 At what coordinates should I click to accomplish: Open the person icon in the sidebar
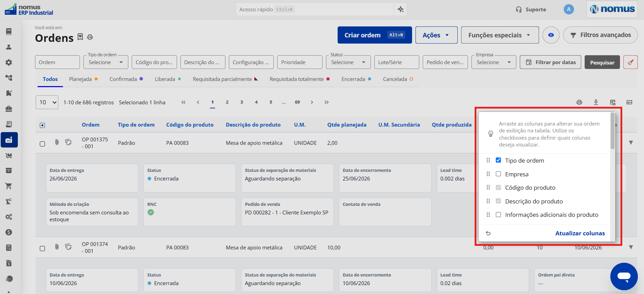click(x=9, y=47)
